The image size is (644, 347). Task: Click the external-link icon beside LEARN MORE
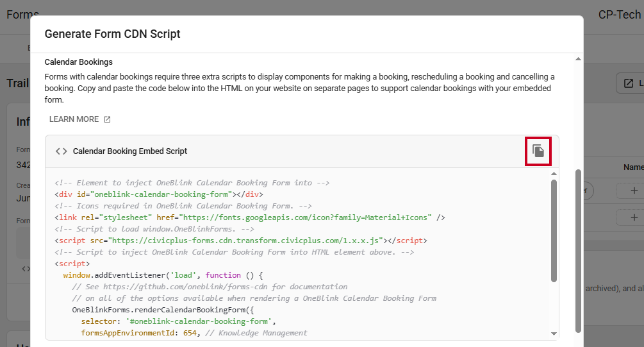(107, 119)
